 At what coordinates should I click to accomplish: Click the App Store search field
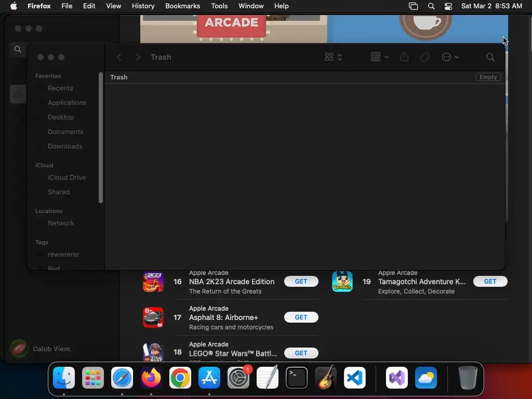(19, 49)
